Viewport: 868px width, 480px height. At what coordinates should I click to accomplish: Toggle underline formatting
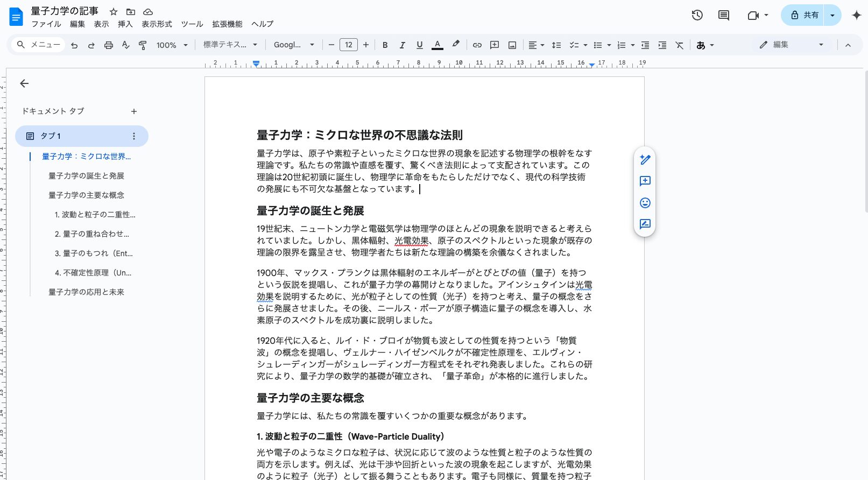(420, 45)
